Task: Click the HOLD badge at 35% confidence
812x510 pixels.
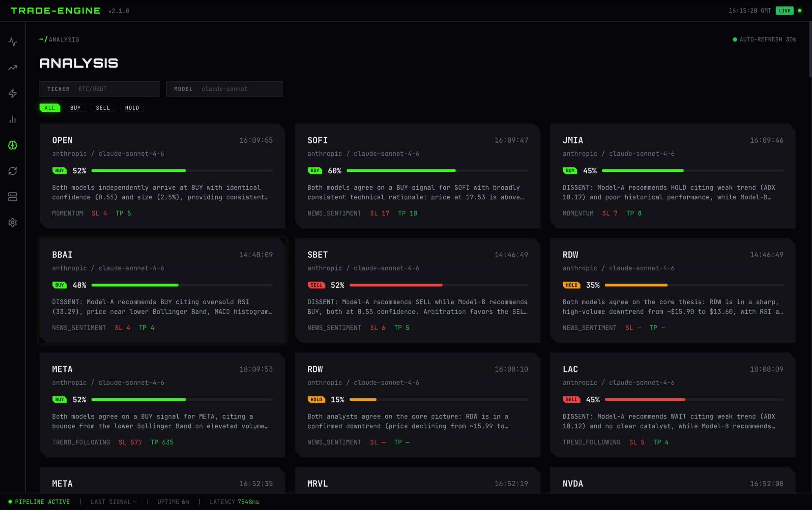Action: (x=571, y=285)
